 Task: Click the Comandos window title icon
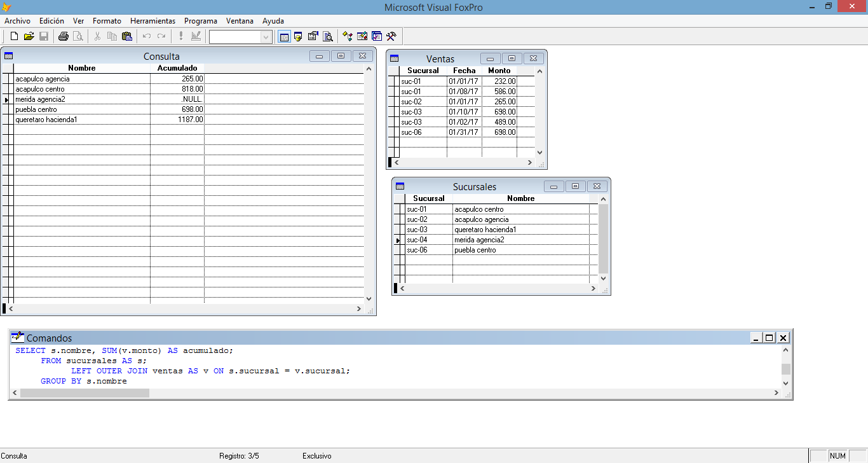[17, 338]
